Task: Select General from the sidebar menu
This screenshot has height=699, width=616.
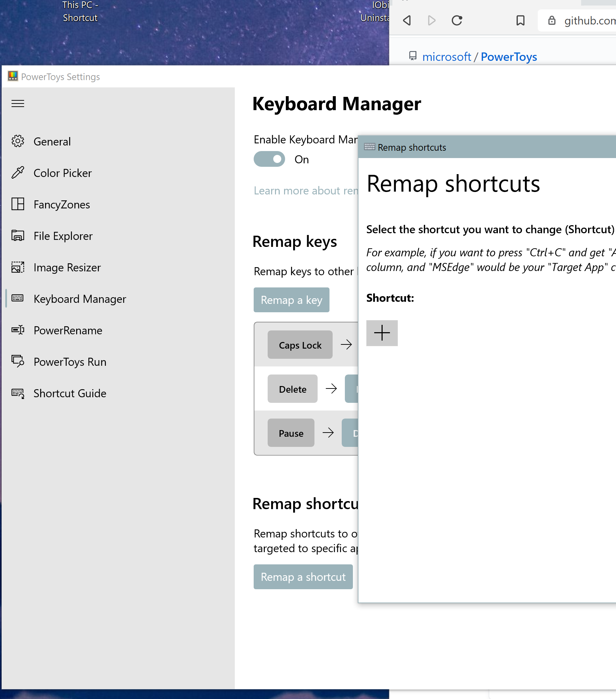Action: (52, 141)
